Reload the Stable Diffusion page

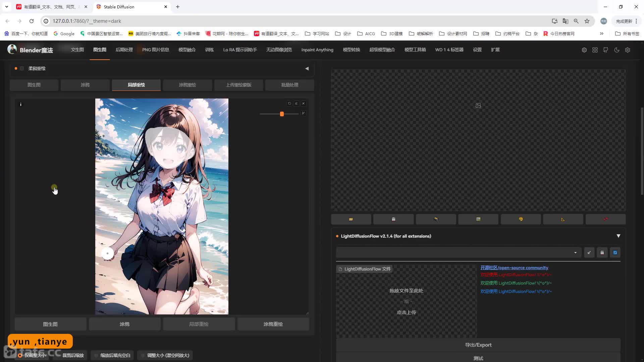[x=32, y=21]
